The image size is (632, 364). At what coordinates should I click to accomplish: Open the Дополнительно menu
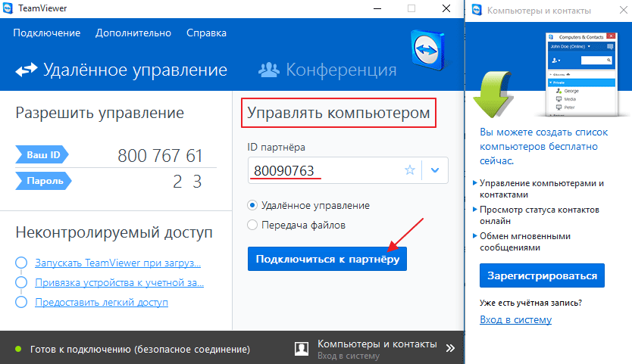pos(133,33)
